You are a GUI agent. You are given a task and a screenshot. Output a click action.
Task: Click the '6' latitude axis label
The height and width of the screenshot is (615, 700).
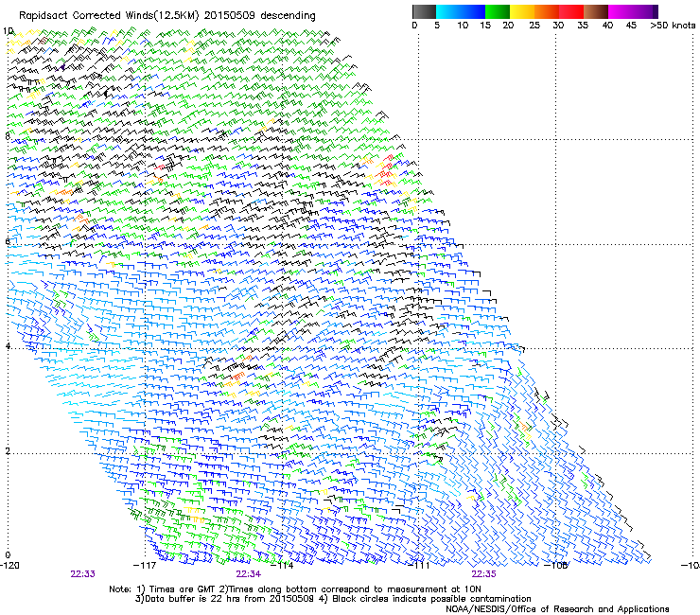click(8, 241)
